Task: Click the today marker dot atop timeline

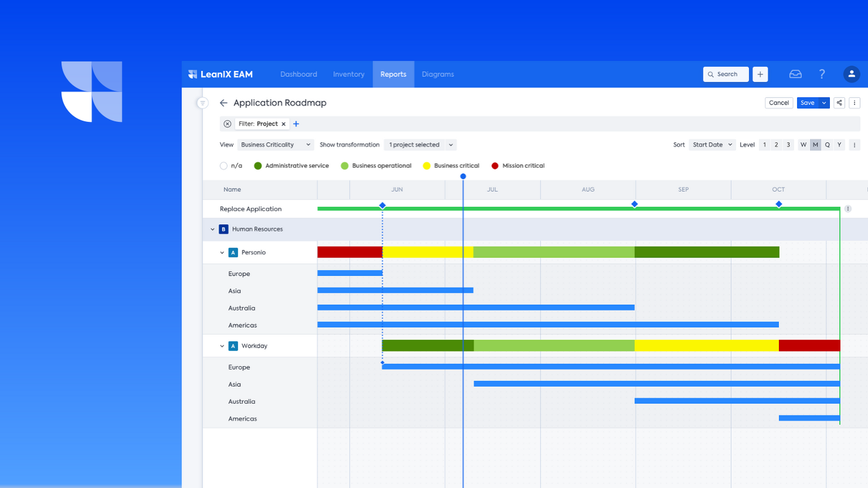Action: tap(463, 176)
